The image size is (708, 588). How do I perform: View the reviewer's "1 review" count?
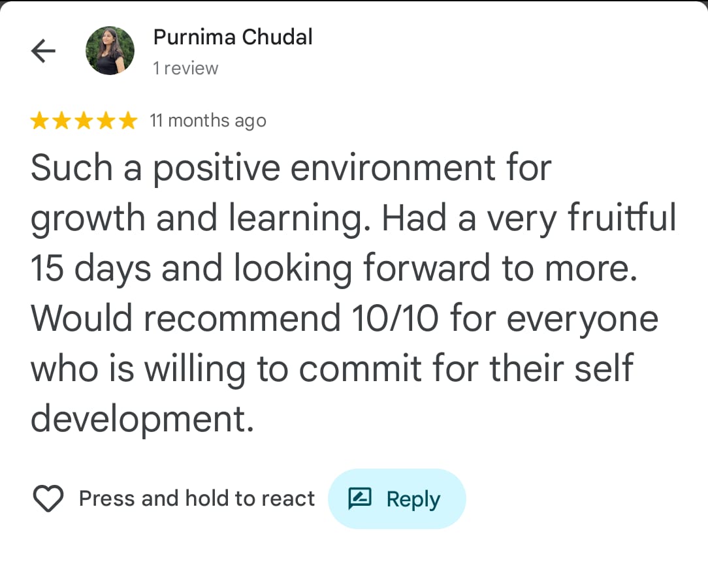click(185, 69)
